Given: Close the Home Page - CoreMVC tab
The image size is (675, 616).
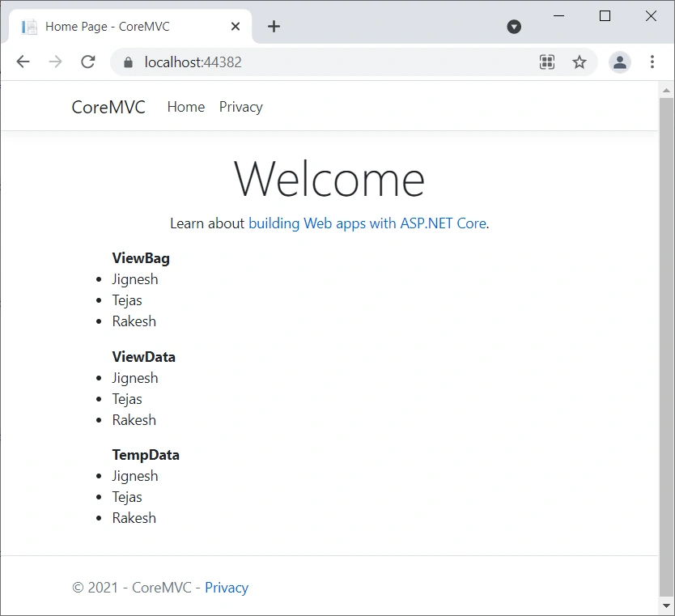Looking at the screenshot, I should [236, 27].
